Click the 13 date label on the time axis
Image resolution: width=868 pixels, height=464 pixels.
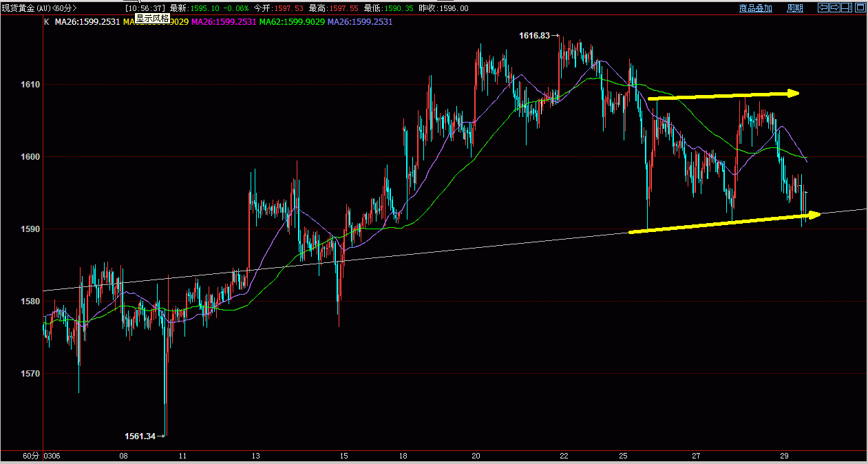pos(255,456)
